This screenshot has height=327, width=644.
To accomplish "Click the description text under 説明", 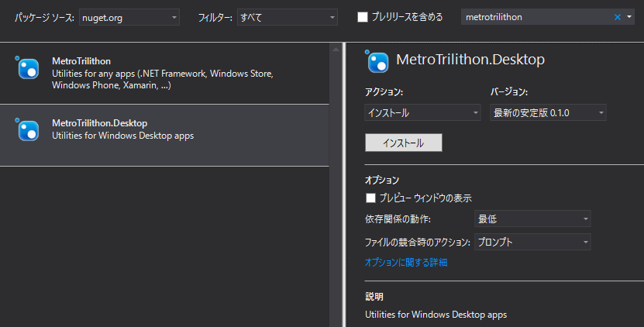I will (436, 315).
